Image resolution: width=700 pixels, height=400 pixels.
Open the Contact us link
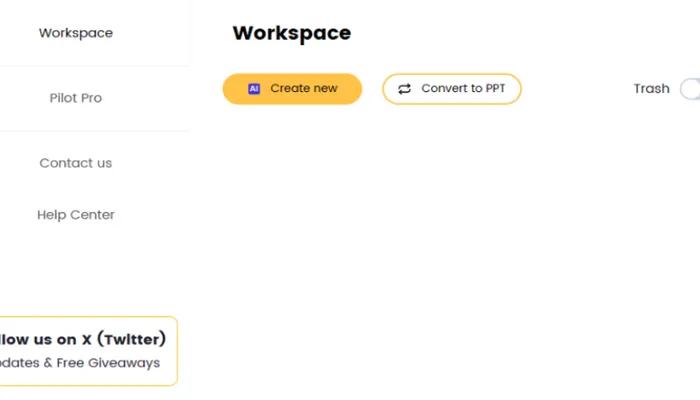[x=76, y=163]
